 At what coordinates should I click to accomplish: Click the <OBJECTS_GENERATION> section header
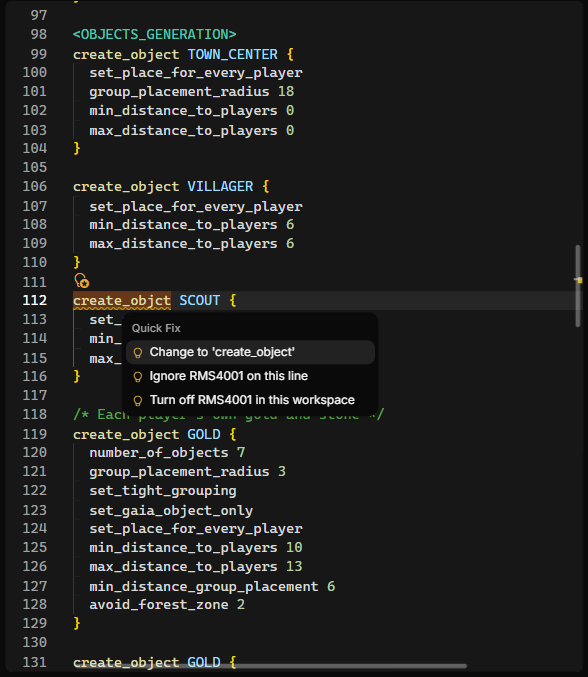(155, 35)
